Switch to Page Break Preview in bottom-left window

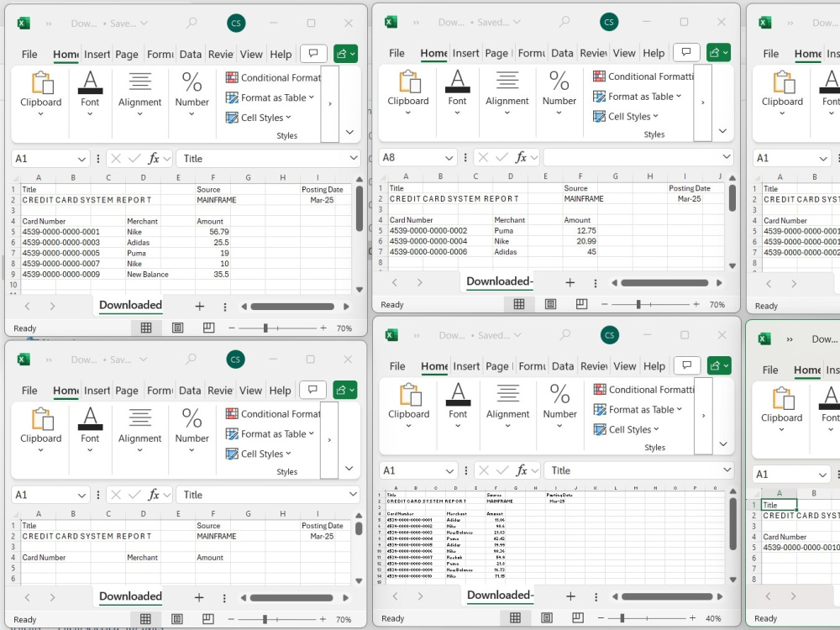point(207,619)
